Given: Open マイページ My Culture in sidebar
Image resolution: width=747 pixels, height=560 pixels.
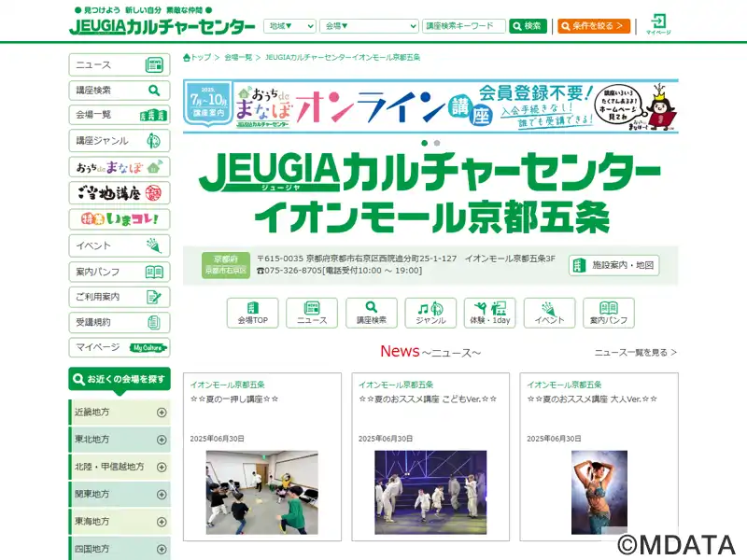Looking at the screenshot, I should [x=120, y=347].
